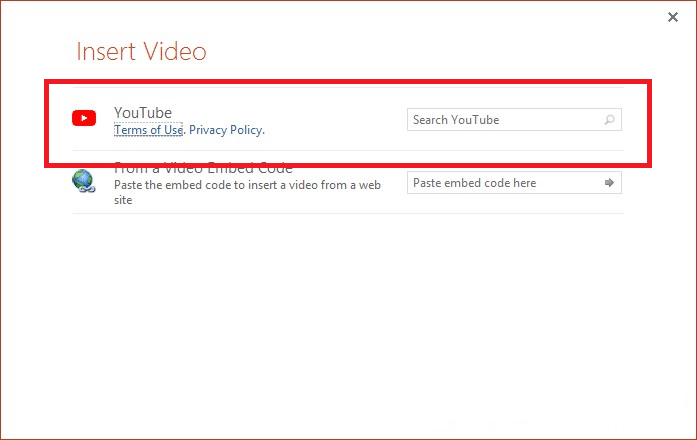Click the arrow icon to insert embed code
Image resolution: width=697 pixels, height=440 pixels.
click(x=609, y=183)
